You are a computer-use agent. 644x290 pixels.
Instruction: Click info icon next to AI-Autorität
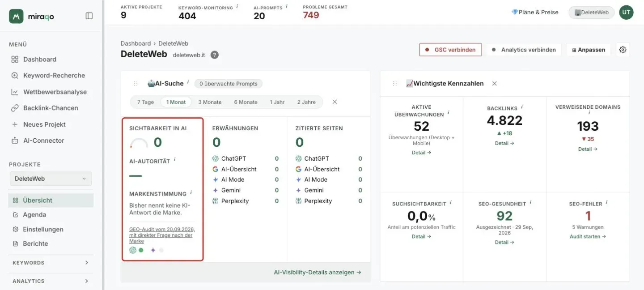(x=174, y=159)
